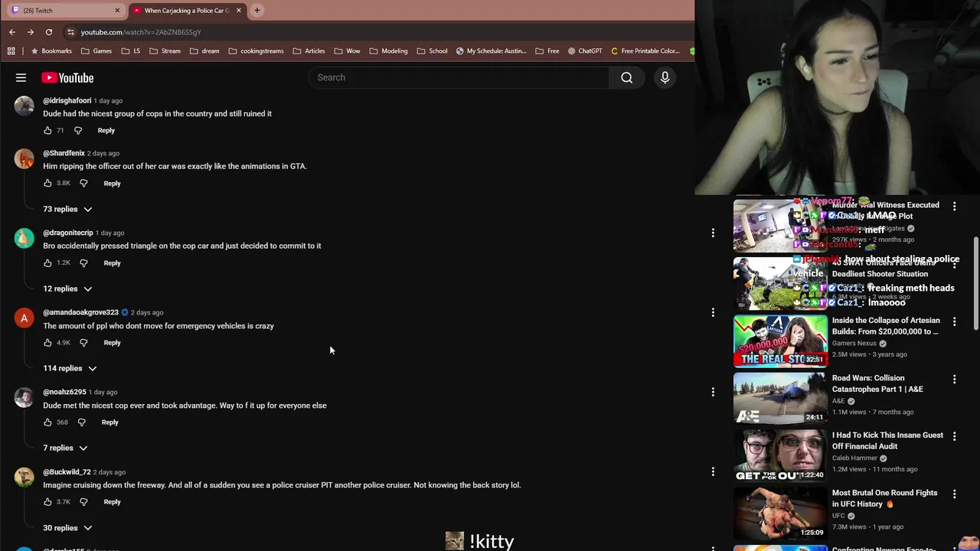The height and width of the screenshot is (551, 980).
Task: Open the Caleb Hammer Financial Audit thumbnail
Action: [x=780, y=455]
